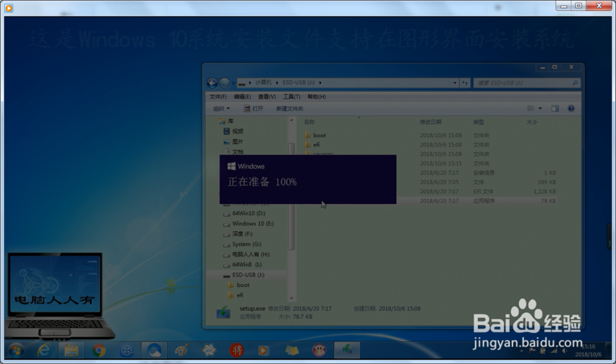Select drive Windows 10 (E:) in the tree

[249, 224]
